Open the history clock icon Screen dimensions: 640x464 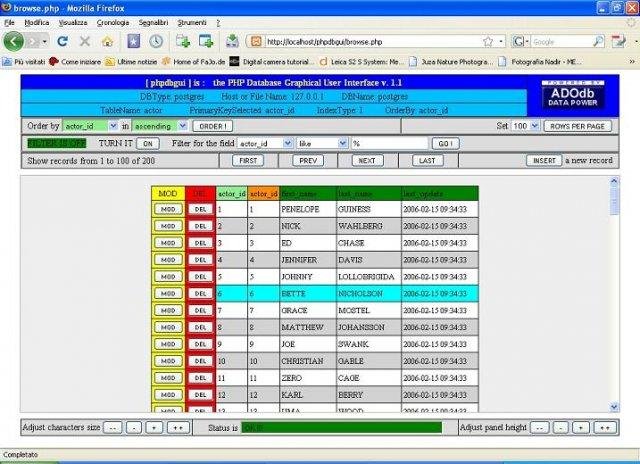tap(156, 41)
